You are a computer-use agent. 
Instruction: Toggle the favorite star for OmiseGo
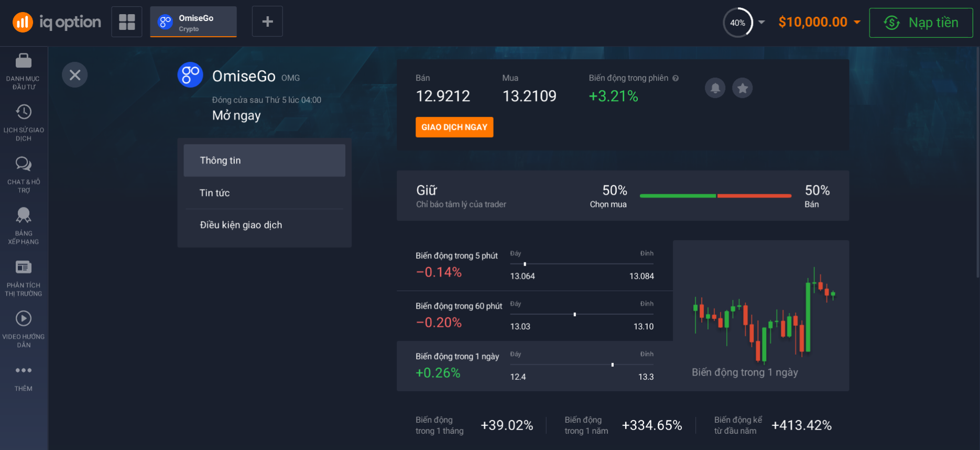[x=742, y=88]
